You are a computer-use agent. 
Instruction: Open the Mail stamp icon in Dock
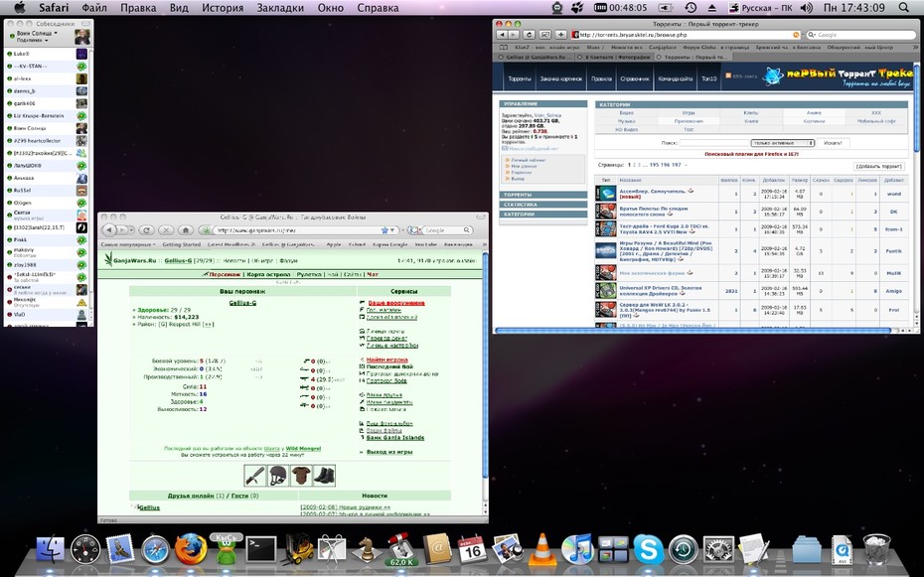click(120, 550)
